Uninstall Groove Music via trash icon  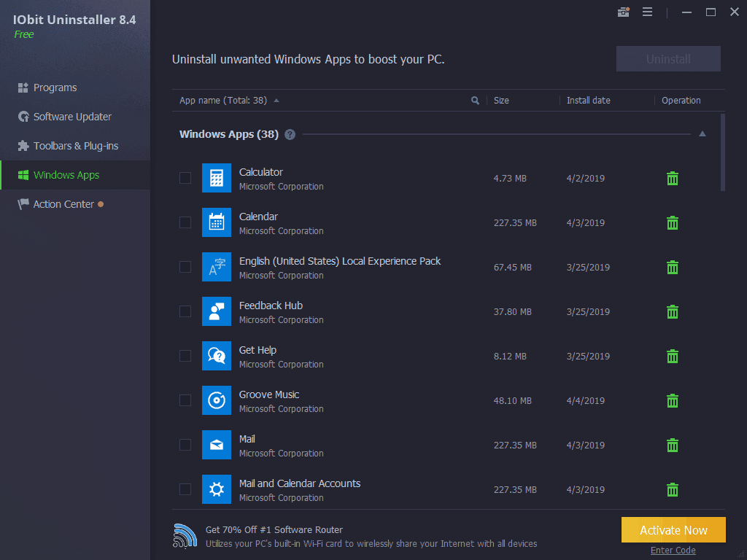672,401
